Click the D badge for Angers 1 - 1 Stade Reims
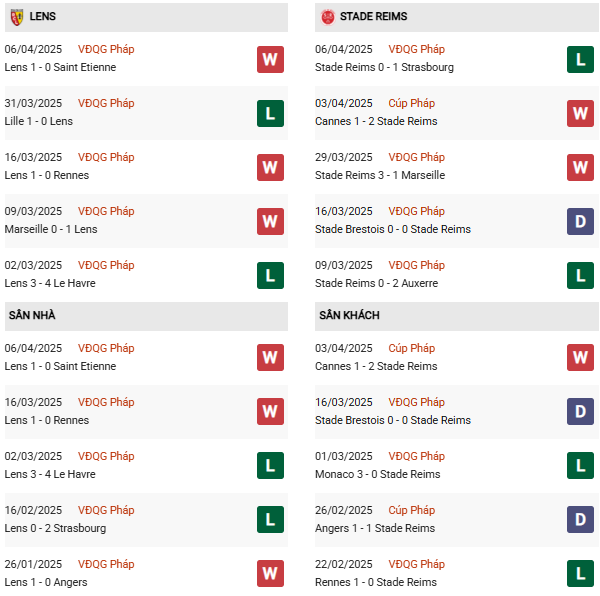Screen dimensions: 600x596 [580, 520]
